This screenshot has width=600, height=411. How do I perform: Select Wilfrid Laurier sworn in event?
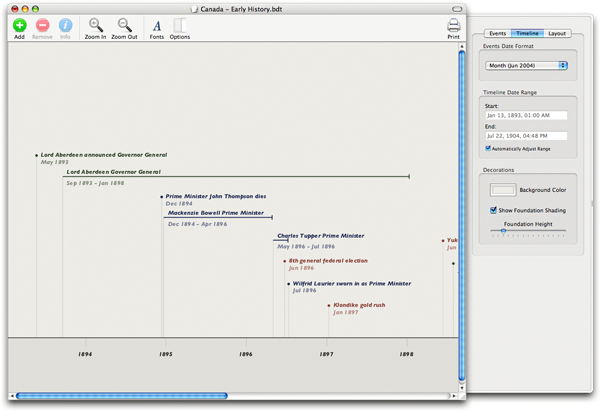tap(352, 284)
